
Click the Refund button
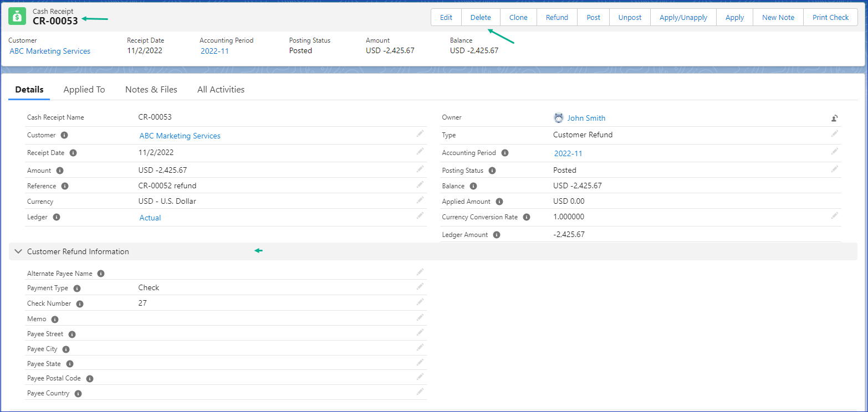[x=557, y=17]
